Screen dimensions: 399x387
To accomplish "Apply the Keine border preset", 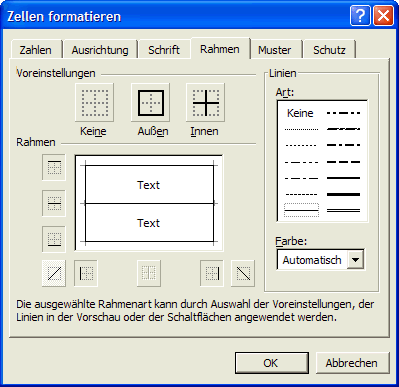I will click(94, 102).
